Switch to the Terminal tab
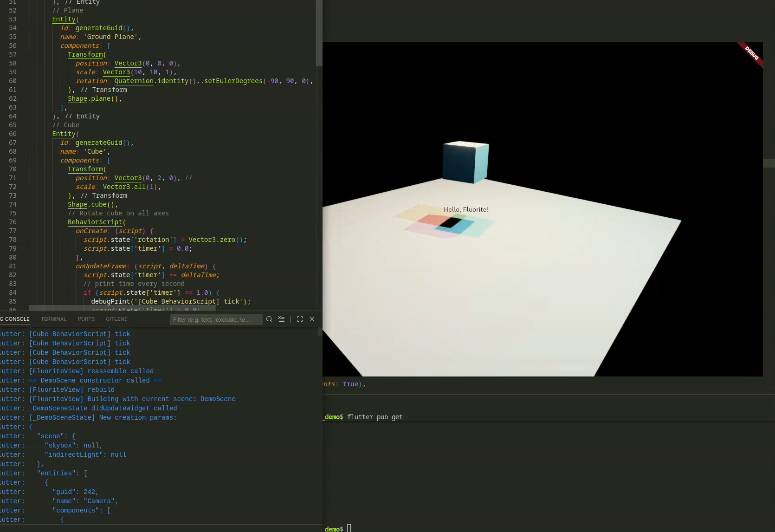775x532 pixels. [x=53, y=319]
